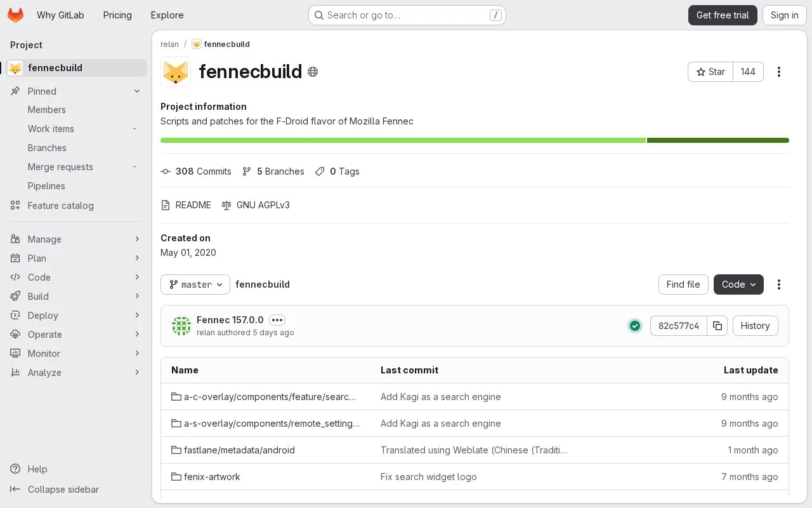Open the stargazers count 144

(x=748, y=72)
